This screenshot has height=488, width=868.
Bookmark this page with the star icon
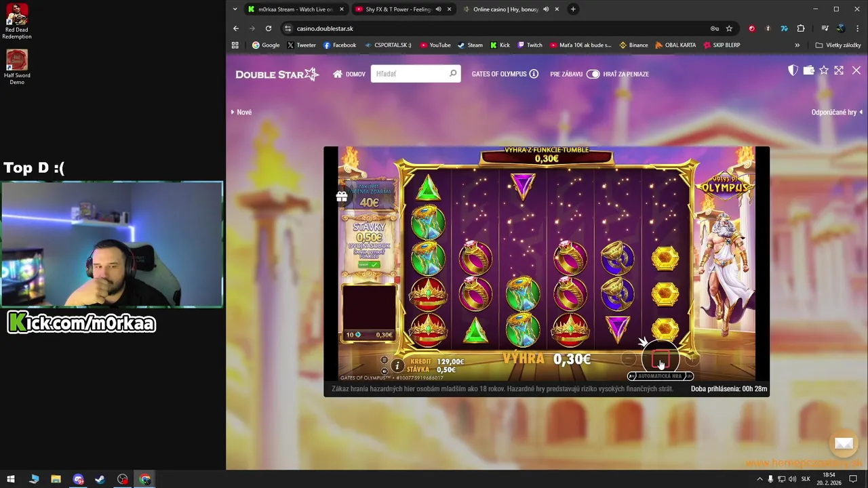(x=729, y=28)
